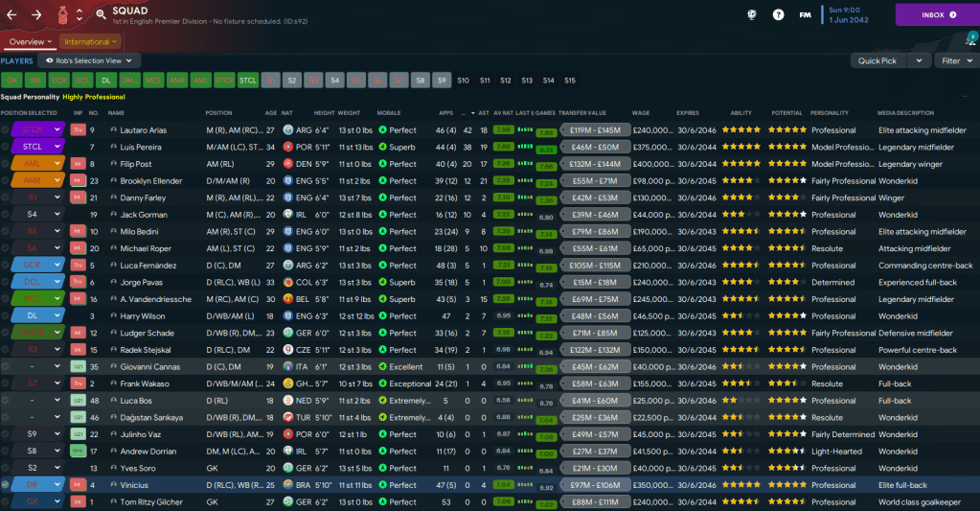Open the Overview tab menu
Viewport: 980px width, 511px height.
(28, 42)
